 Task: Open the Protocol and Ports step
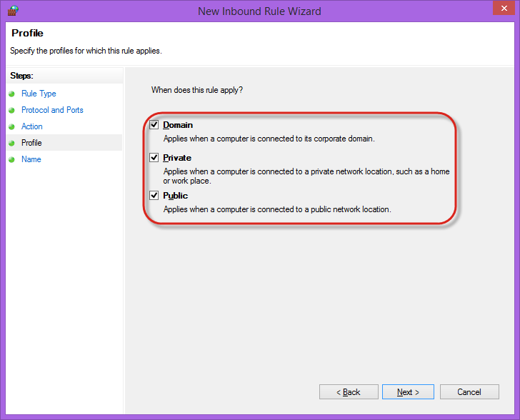[52, 110]
